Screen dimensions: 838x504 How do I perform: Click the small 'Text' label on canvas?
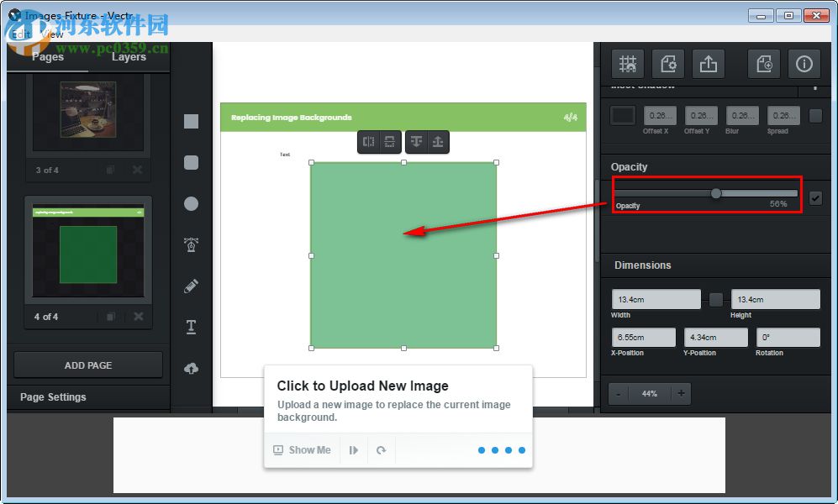(285, 155)
